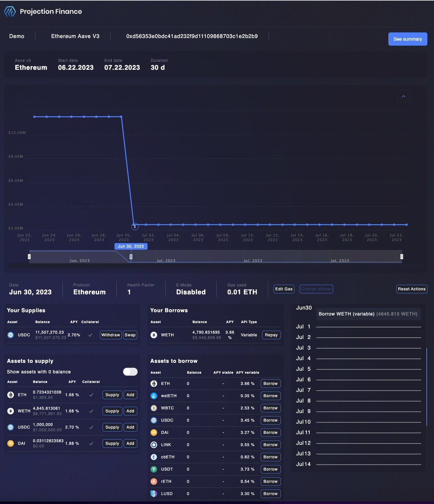
Task: Click the WETH icon in Your Borrows
Action: [x=154, y=335]
